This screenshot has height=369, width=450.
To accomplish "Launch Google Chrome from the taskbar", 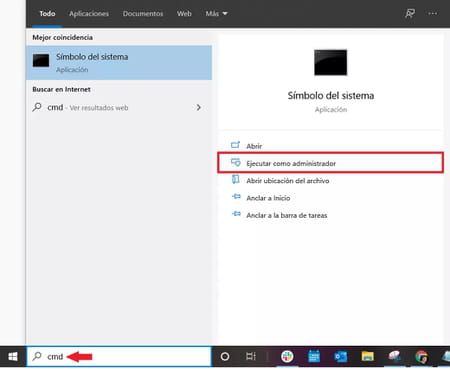I will pos(421,356).
